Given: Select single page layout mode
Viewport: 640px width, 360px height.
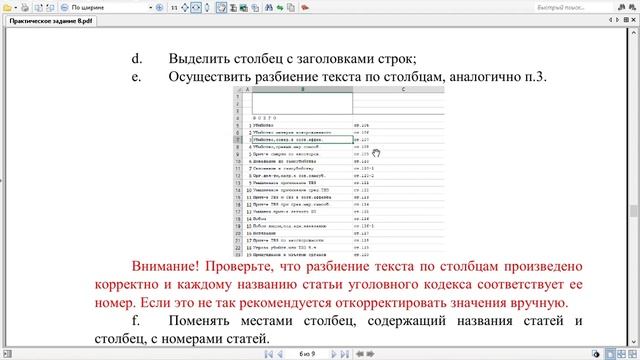Looking at the screenshot, I should click(x=610, y=354).
